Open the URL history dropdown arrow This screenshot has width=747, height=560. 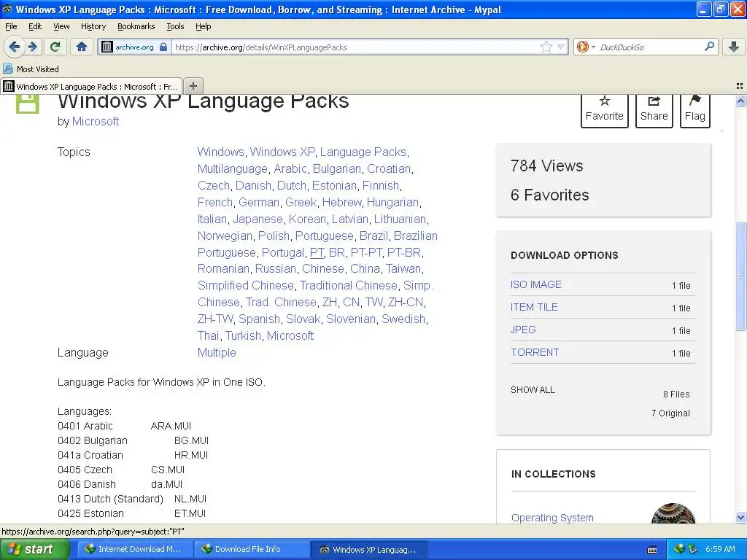pos(561,47)
